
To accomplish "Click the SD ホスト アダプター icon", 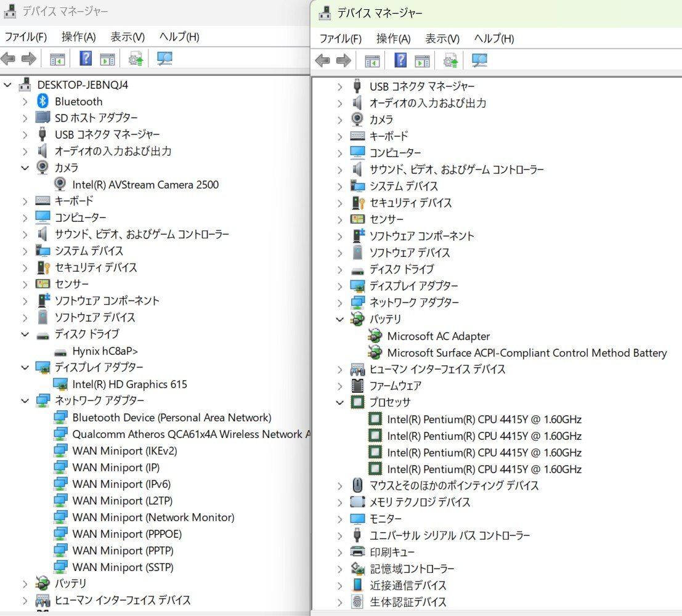I will (43, 118).
